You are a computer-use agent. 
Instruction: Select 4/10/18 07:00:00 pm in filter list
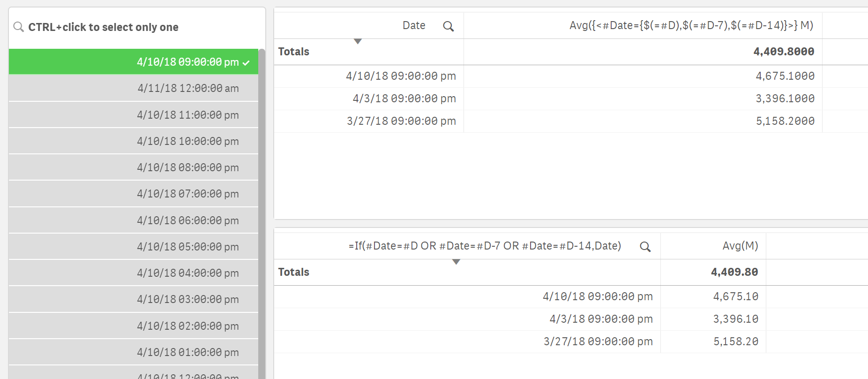(x=134, y=194)
